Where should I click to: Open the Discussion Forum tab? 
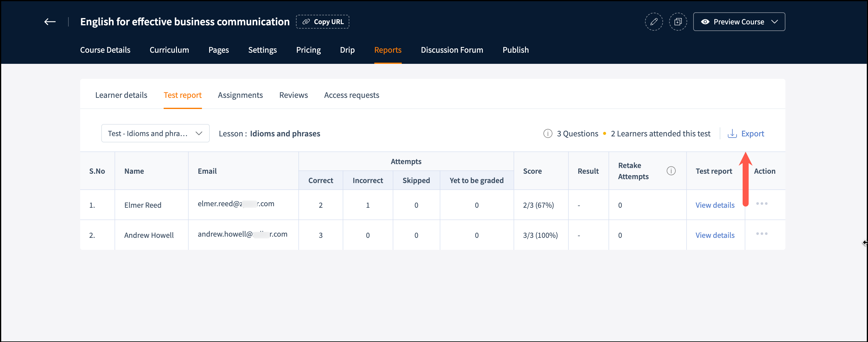[x=451, y=50]
